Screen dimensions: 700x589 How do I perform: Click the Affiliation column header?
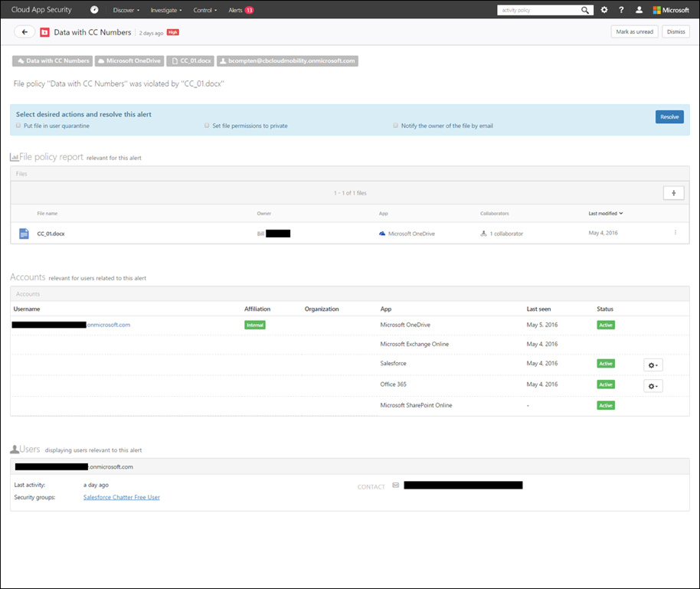[257, 309]
